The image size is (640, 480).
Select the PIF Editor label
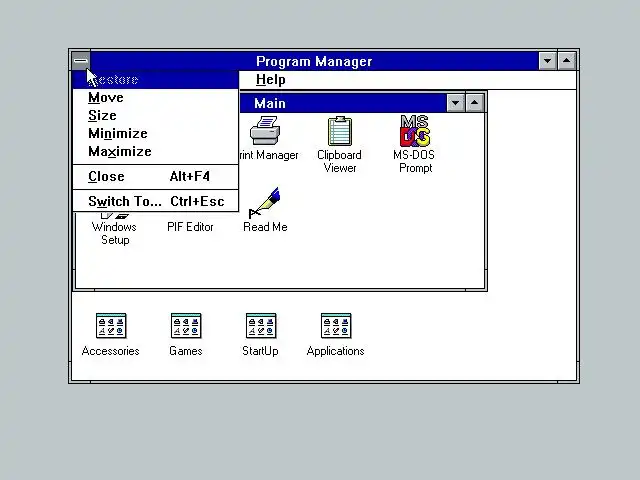(190, 227)
